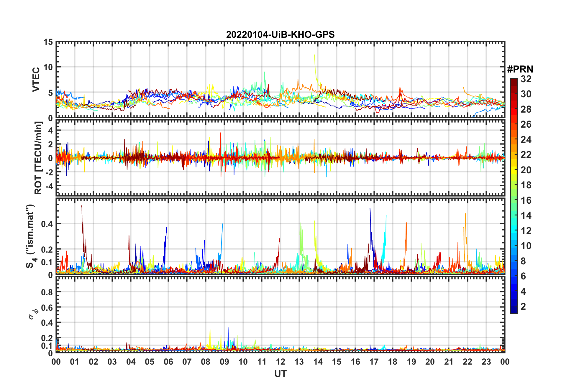Click the sigma-phi axis tick label 0.6
The image size is (561, 392).
[47, 307]
